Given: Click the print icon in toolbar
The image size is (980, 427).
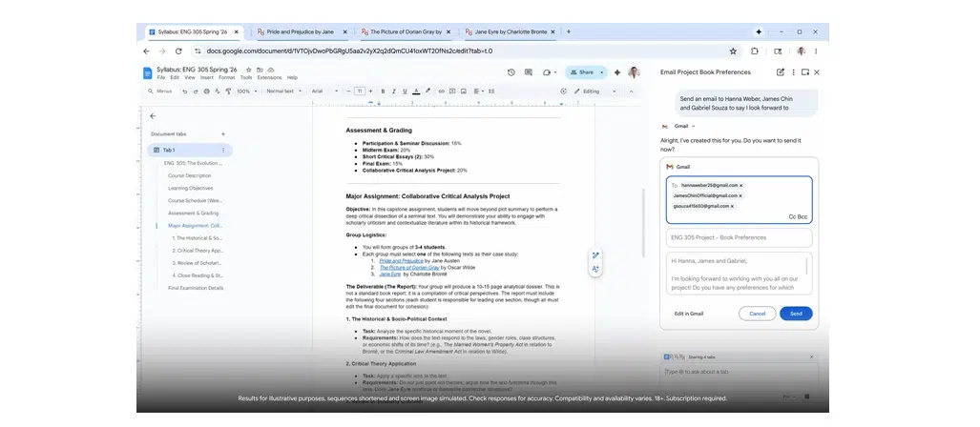Looking at the screenshot, I should coord(205,91).
